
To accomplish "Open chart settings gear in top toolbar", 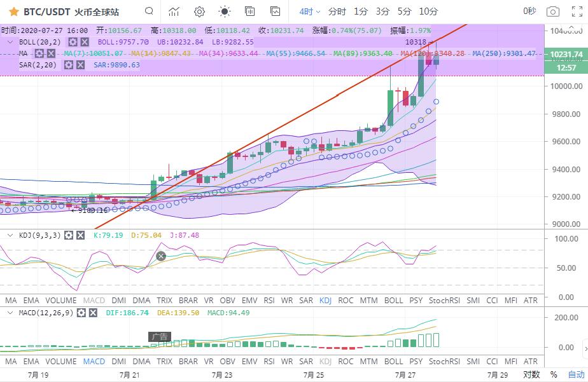I will point(199,11).
